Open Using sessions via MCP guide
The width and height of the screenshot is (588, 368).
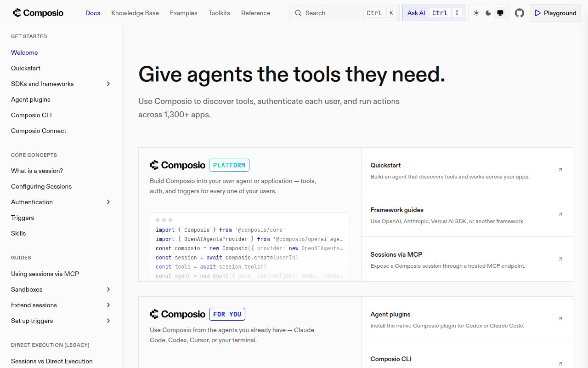pos(45,274)
